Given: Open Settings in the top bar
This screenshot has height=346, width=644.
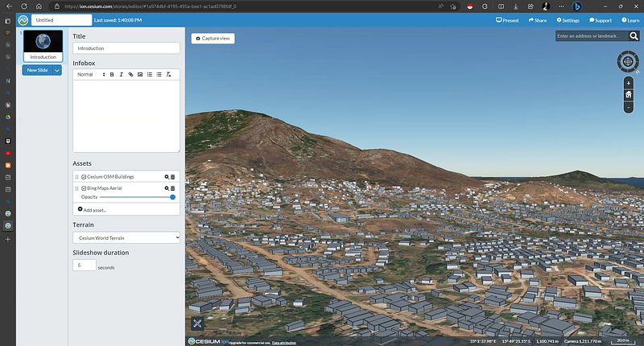Looking at the screenshot, I should (568, 20).
